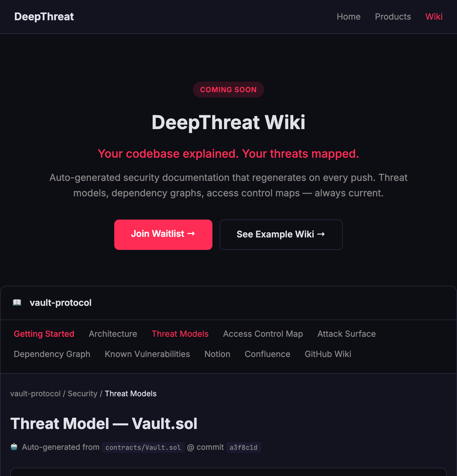Click the Security breadcrumb link
The height and width of the screenshot is (476, 457).
coord(82,394)
